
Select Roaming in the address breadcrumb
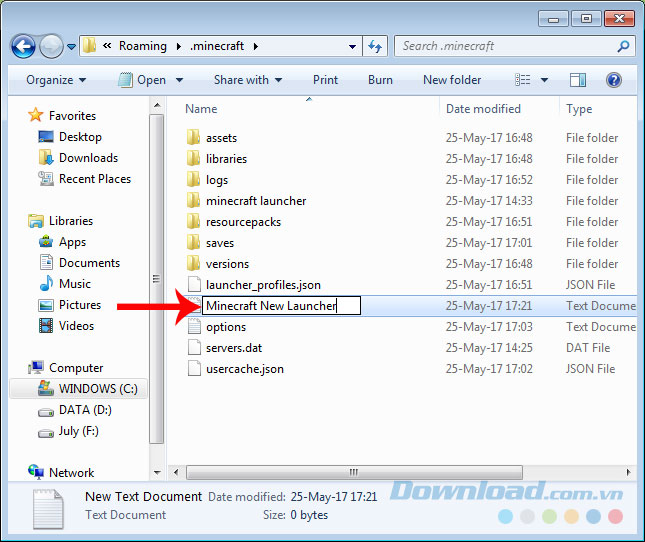click(x=143, y=46)
